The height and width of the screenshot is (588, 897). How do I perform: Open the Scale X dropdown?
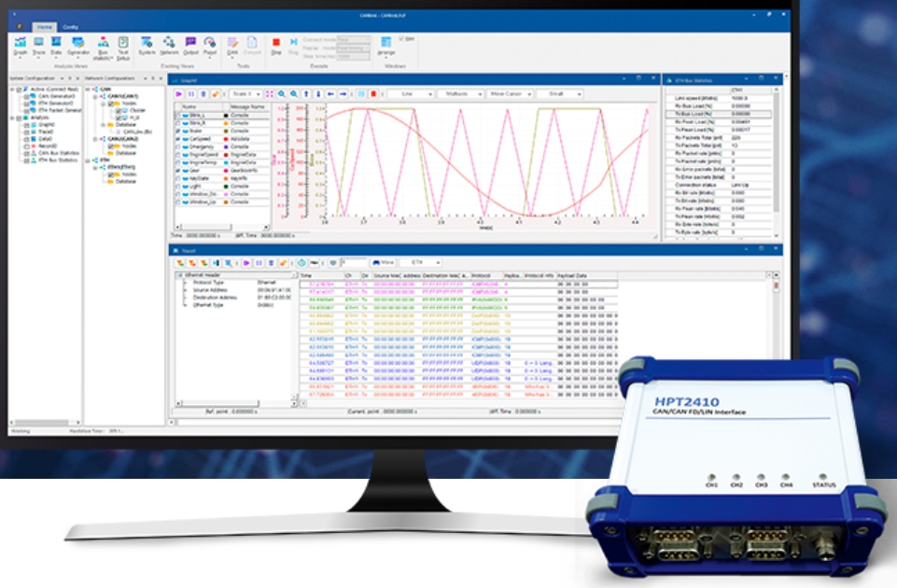245,94
